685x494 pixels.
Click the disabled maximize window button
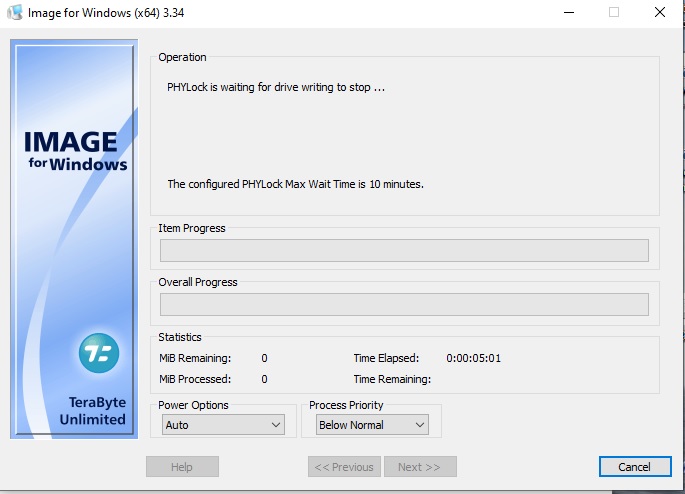tap(614, 12)
